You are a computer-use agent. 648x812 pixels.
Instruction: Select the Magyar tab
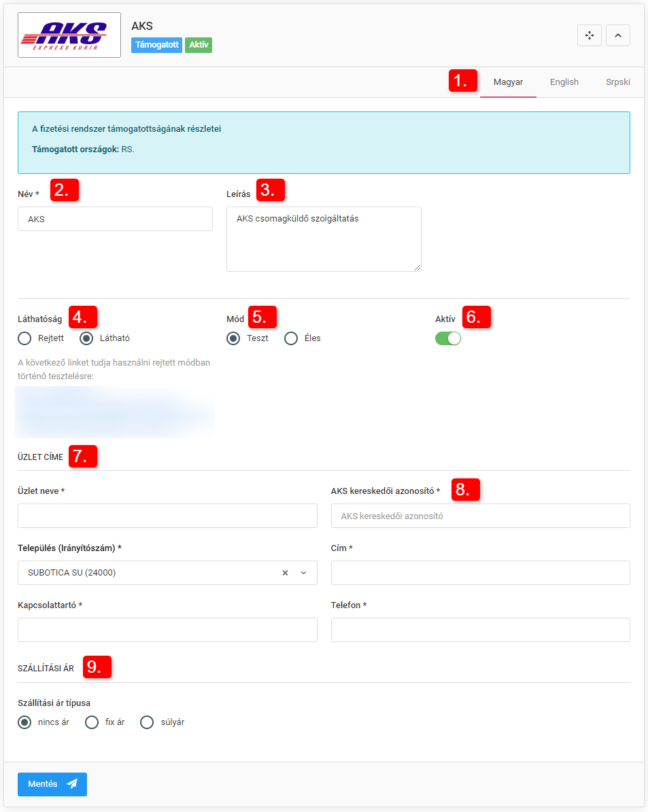508,82
